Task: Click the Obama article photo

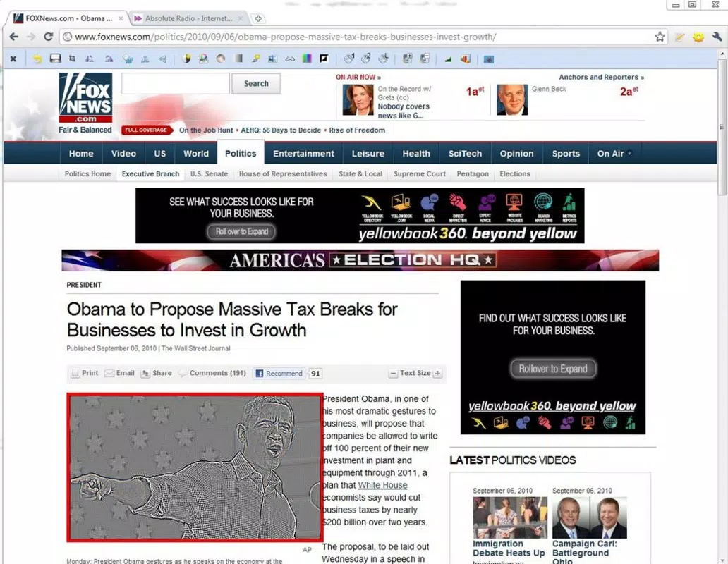Action: coord(195,467)
